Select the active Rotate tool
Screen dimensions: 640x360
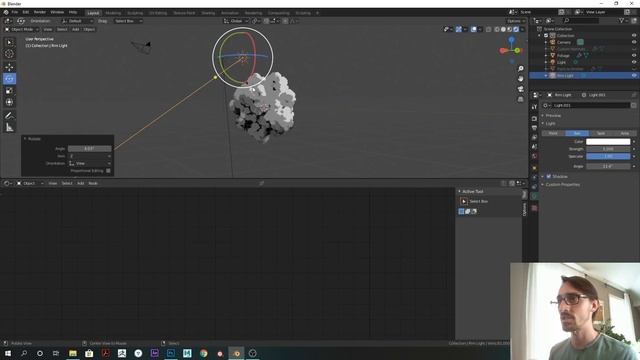(9, 79)
